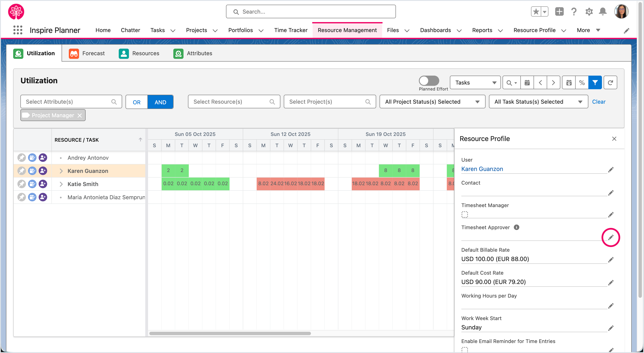Viewport: 644px width, 353px height.
Task: Check the Timesheet Manager checkbox
Action: (x=465, y=215)
